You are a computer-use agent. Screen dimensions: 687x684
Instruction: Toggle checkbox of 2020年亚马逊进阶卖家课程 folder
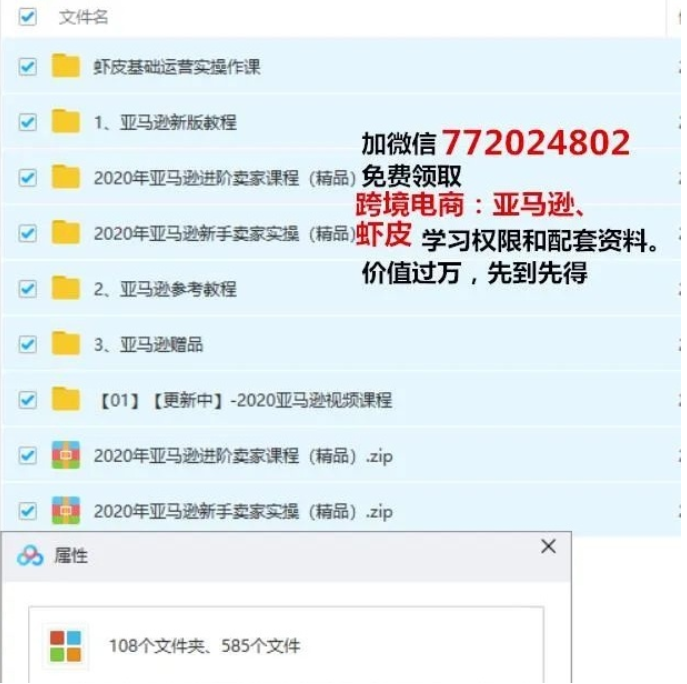click(27, 178)
